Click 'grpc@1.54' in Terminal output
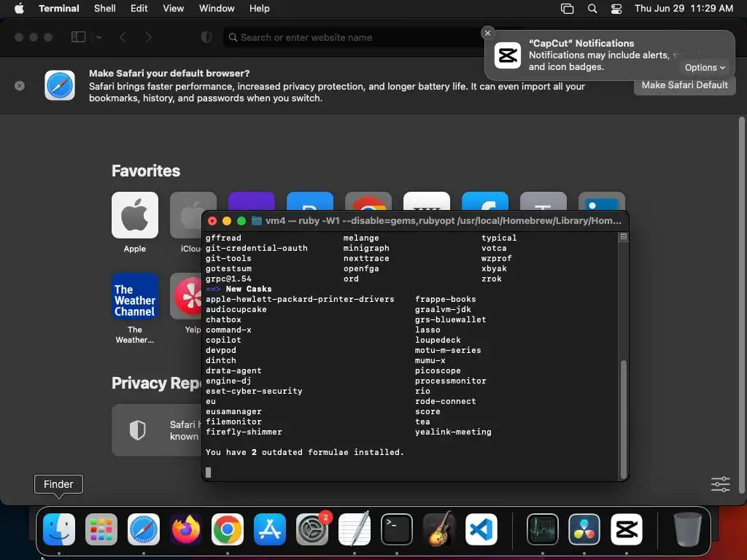 (x=228, y=279)
